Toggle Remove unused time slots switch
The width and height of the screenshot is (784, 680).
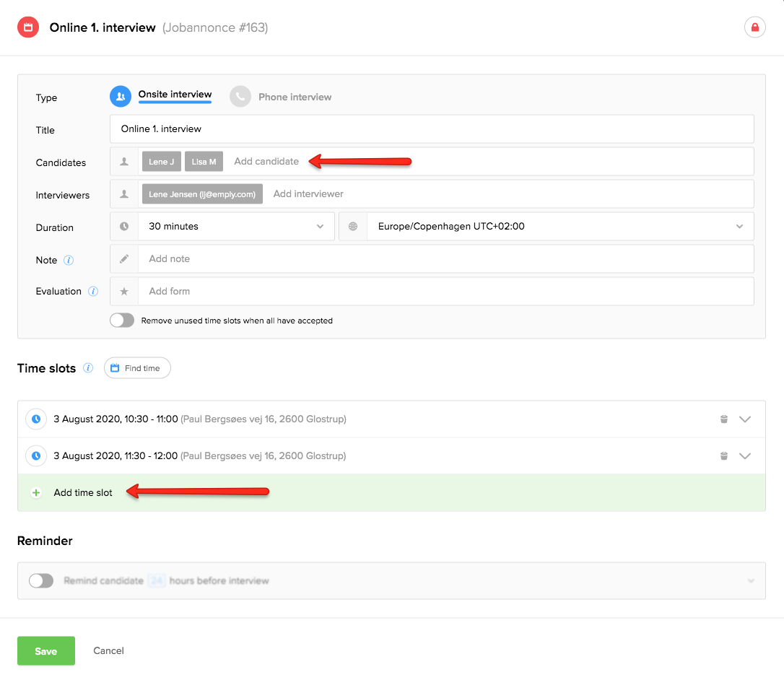tap(122, 321)
